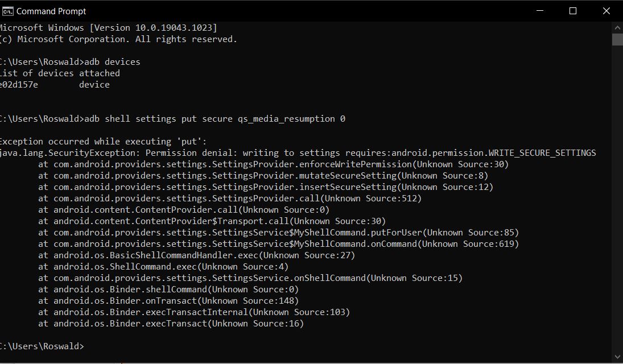Click the java.lang.SecurityException line
The image size is (623, 364).
(x=298, y=153)
